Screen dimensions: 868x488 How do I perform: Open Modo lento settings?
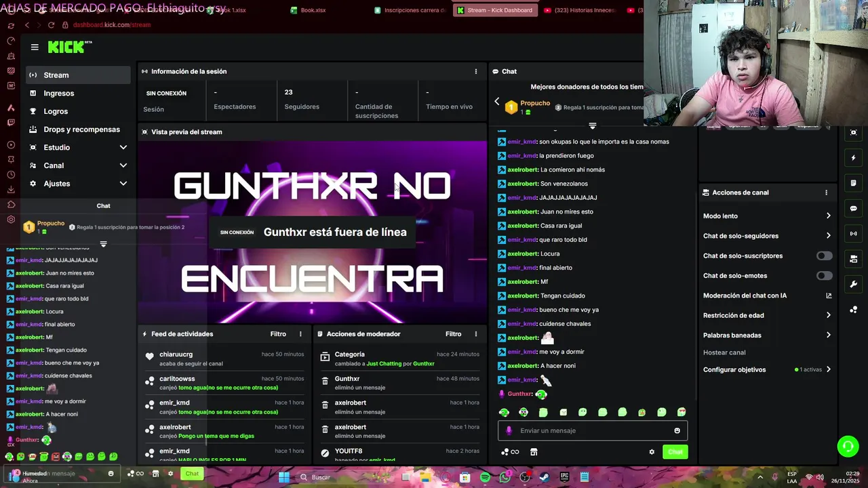766,216
